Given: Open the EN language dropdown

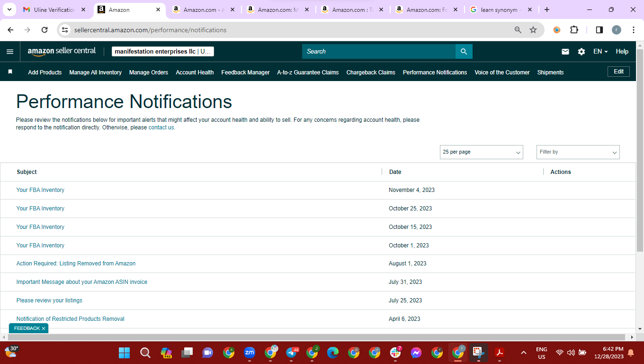Looking at the screenshot, I should pyautogui.click(x=600, y=52).
